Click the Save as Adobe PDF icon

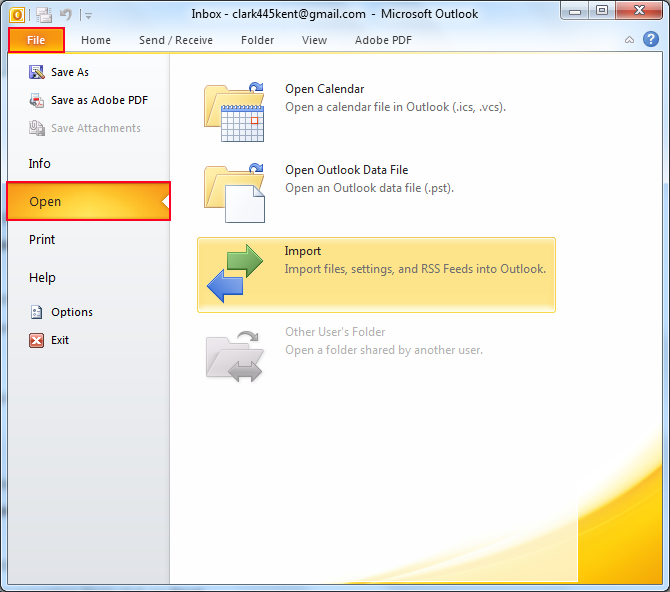37,100
